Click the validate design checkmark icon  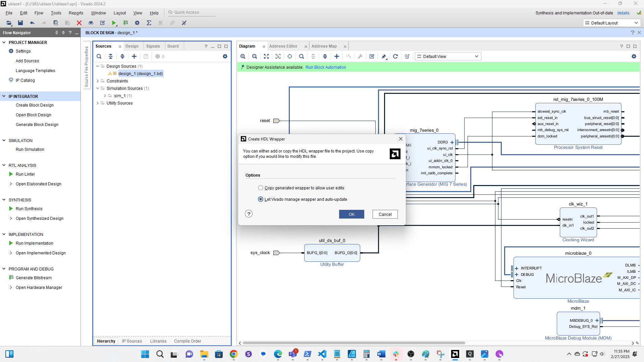click(x=372, y=56)
